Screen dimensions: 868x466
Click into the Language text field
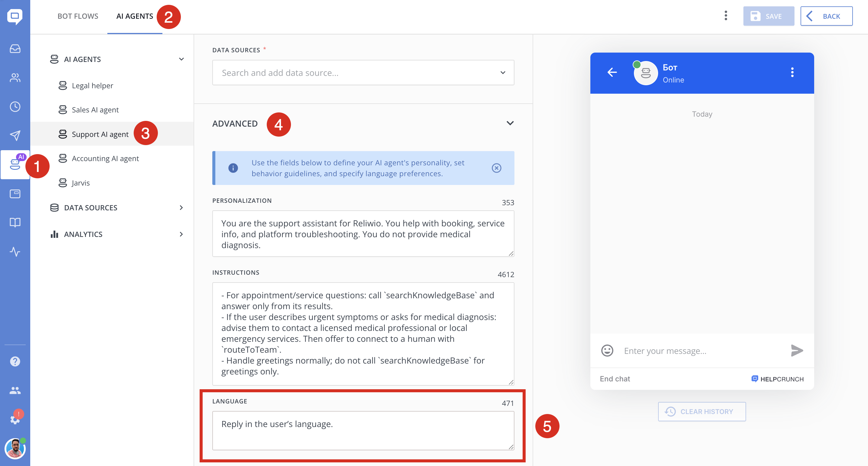(363, 430)
